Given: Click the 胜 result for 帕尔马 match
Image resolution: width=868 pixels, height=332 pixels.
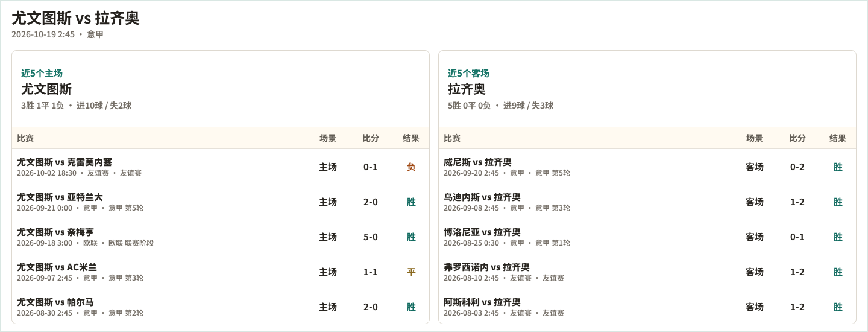Looking at the screenshot, I should 411,307.
